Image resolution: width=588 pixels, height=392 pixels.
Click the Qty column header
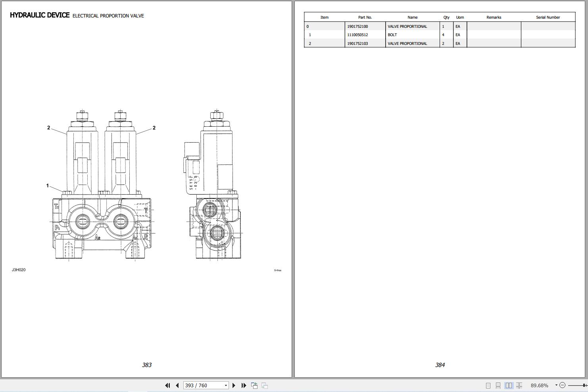point(446,17)
